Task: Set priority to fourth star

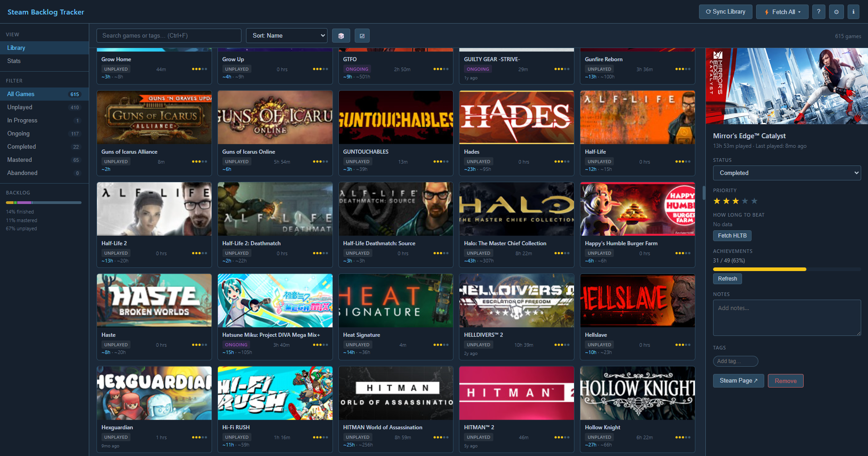Action: [745, 201]
